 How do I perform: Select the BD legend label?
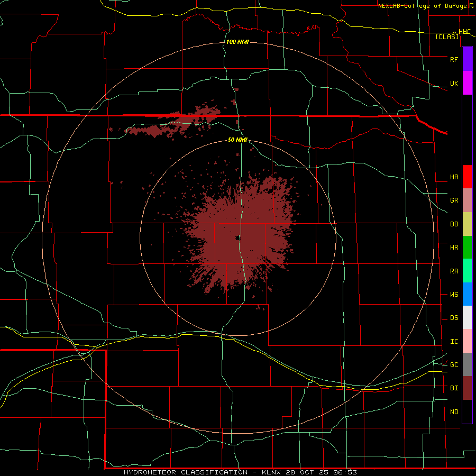[x=454, y=224]
